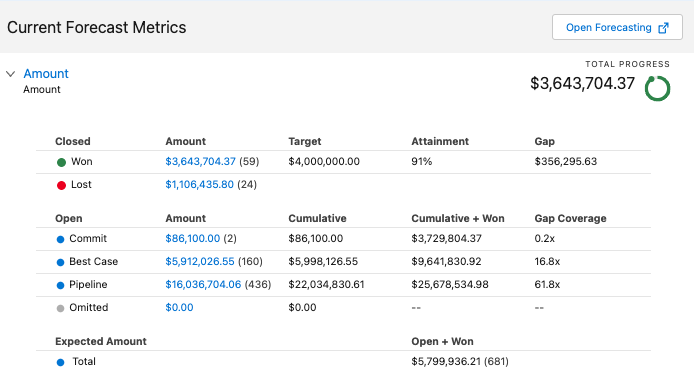The width and height of the screenshot is (694, 389).
Task: Click the external link icon in Open Forecasting
Action: (663, 28)
